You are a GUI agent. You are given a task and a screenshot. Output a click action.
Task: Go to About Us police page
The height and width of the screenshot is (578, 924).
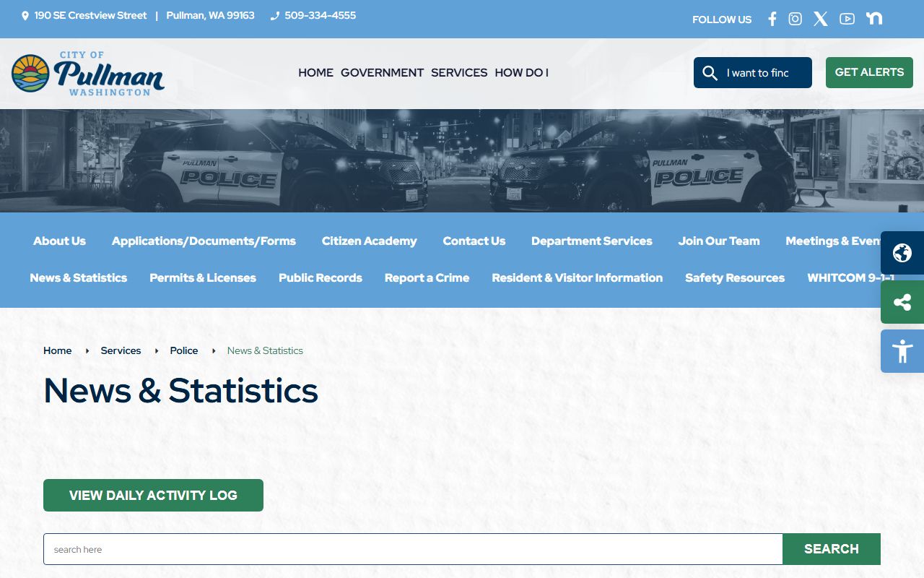59,241
